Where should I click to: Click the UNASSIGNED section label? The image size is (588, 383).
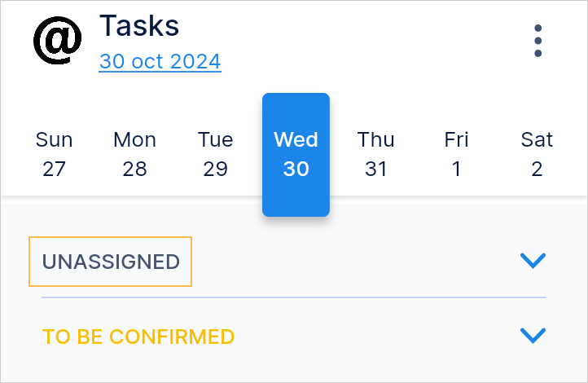click(111, 262)
